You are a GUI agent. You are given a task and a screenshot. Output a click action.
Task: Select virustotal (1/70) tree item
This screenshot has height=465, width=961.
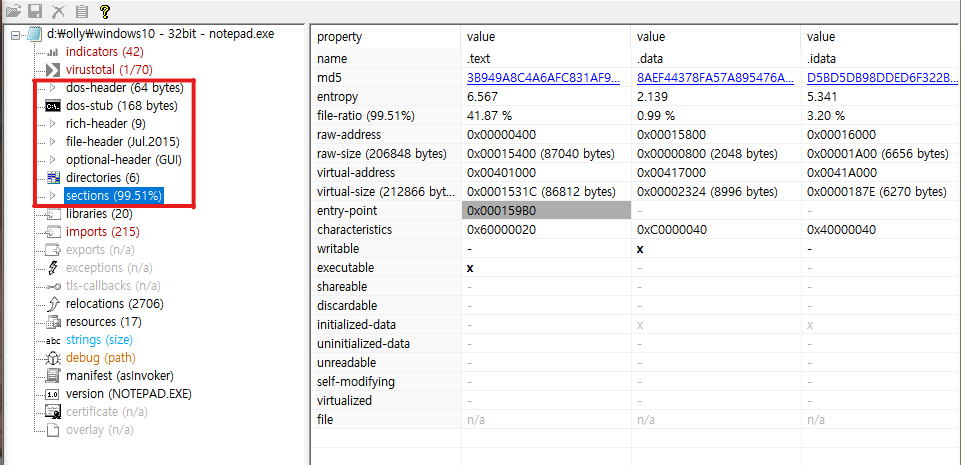tap(109, 70)
